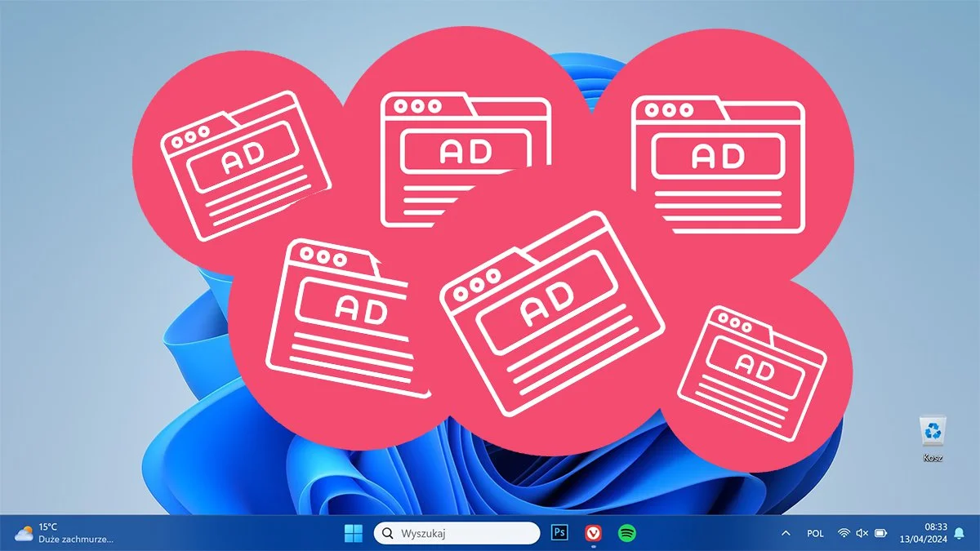Screen dimensions: 980x551
Task: Expand hidden system tray icons
Action: point(785,533)
